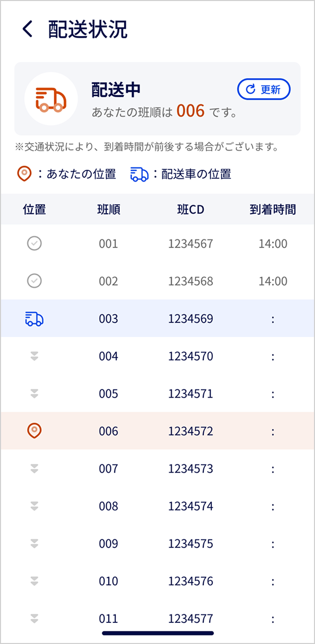Viewport: 315px width, 644px height.
Task: Tap the orange delivery truck icon
Action: click(x=50, y=99)
